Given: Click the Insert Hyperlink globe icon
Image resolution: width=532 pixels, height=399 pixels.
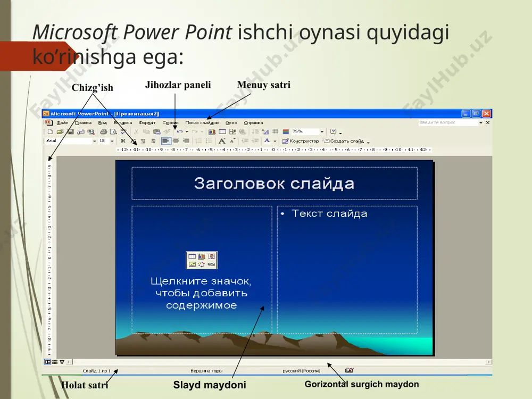Looking at the screenshot, I should pos(242,131).
